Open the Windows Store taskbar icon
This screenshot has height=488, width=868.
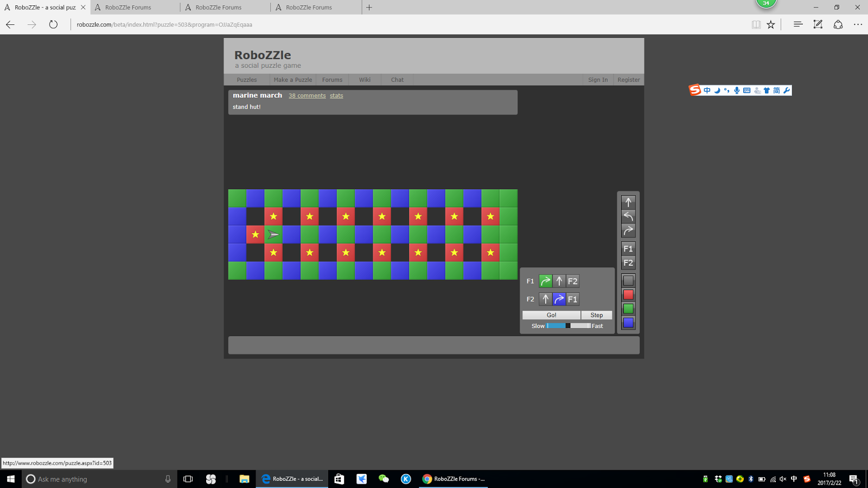click(339, 479)
